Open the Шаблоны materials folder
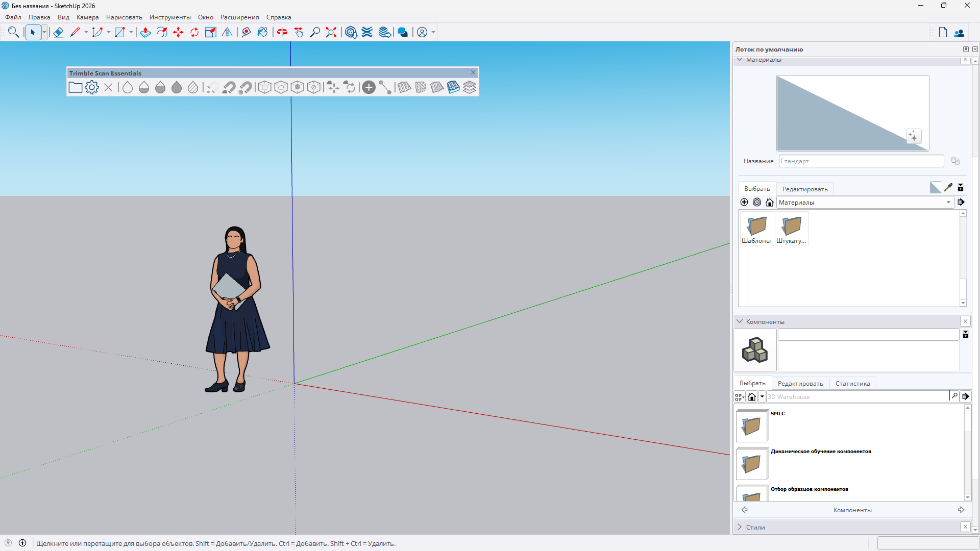The image size is (980, 551). pyautogui.click(x=756, y=229)
